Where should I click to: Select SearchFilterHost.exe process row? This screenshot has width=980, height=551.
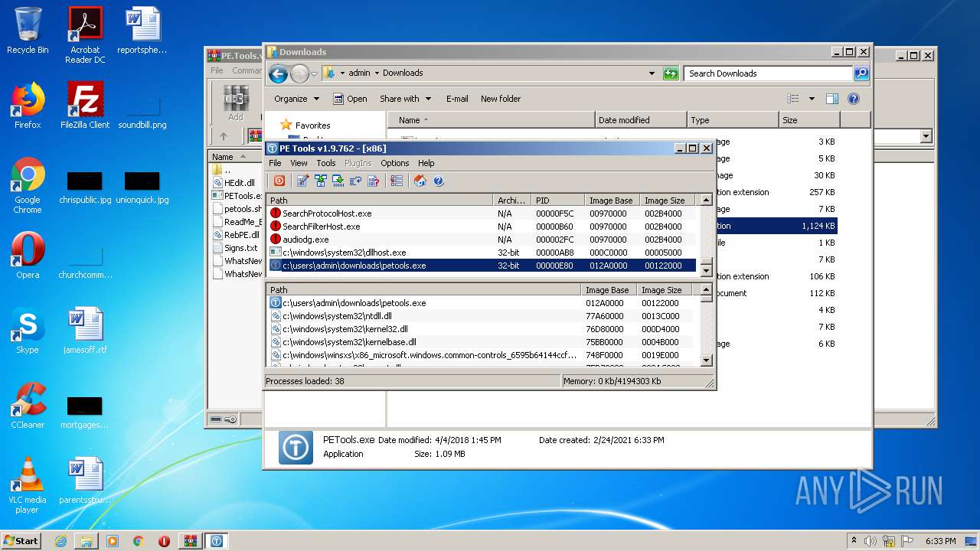482,227
